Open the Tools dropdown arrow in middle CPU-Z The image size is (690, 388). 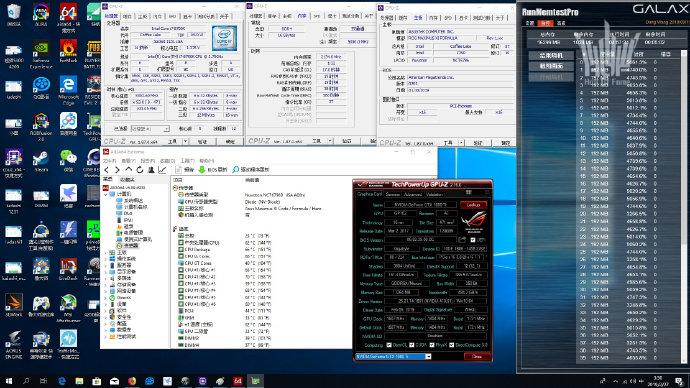click(330, 141)
